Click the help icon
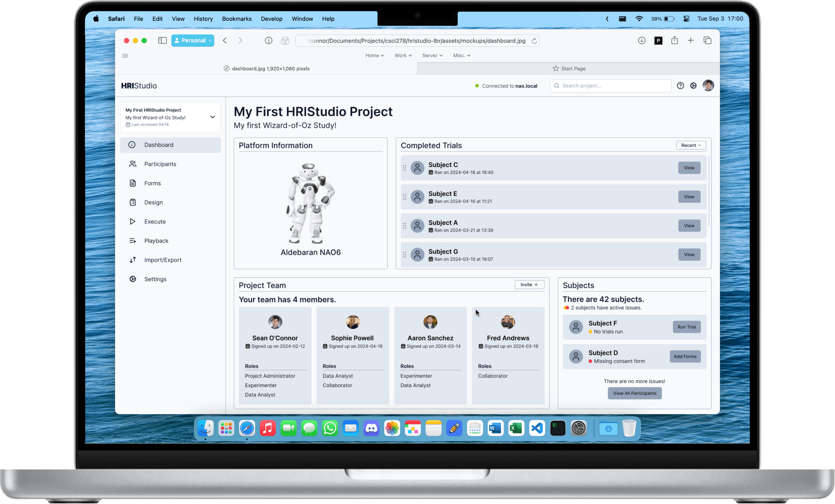835x504 pixels. (x=680, y=86)
